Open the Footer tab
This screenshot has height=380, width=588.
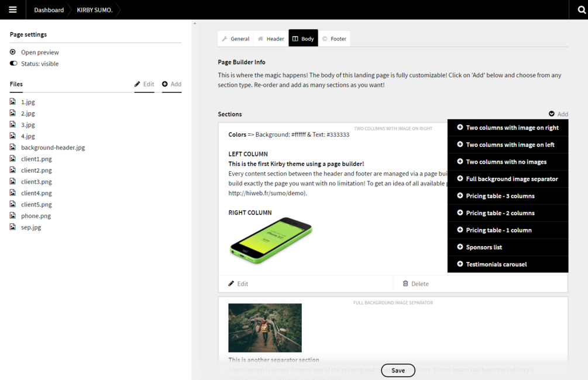pos(334,39)
